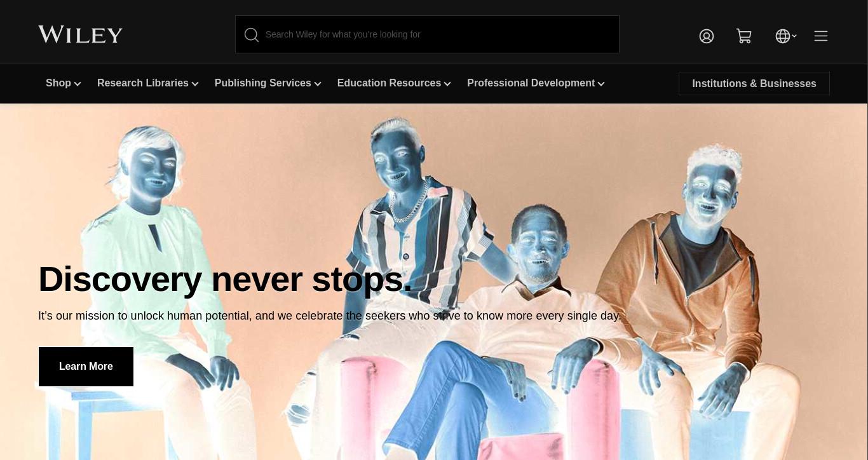
Task: Open the Education Resources menu
Action: [x=389, y=83]
